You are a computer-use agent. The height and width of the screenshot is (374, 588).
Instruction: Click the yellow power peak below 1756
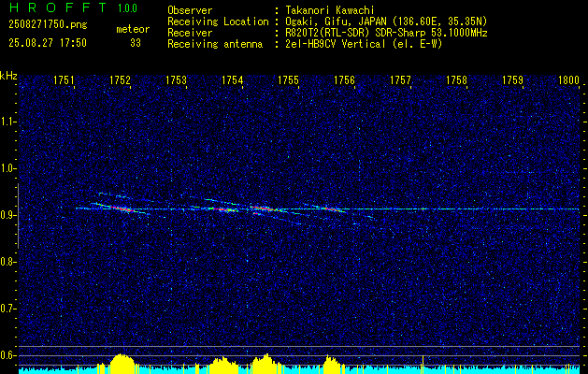pos(332,365)
